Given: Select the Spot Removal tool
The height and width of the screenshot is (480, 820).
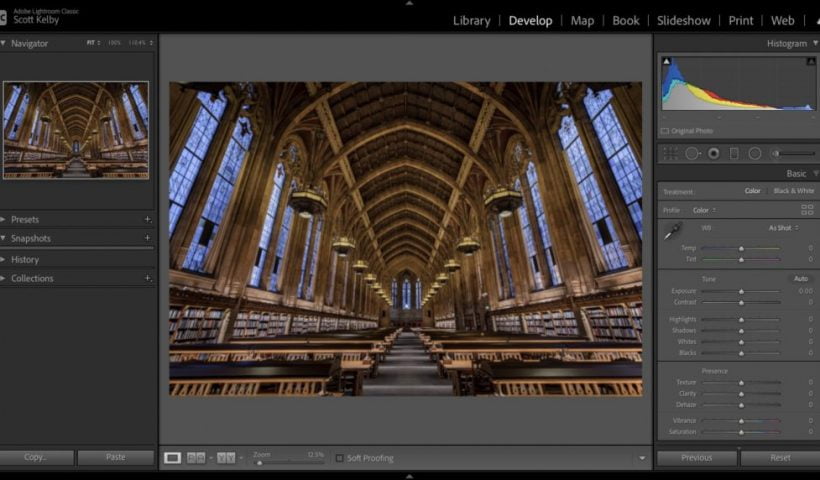Looking at the screenshot, I should (692, 153).
